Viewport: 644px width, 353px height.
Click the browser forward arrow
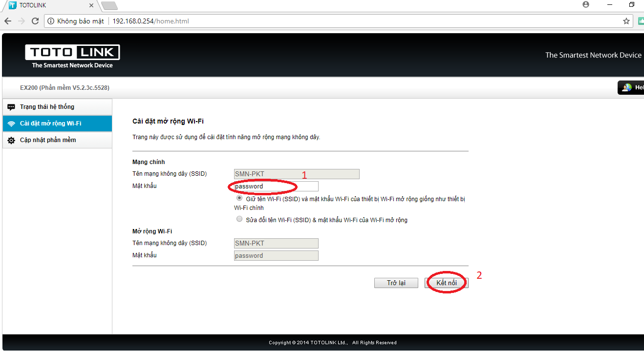21,21
